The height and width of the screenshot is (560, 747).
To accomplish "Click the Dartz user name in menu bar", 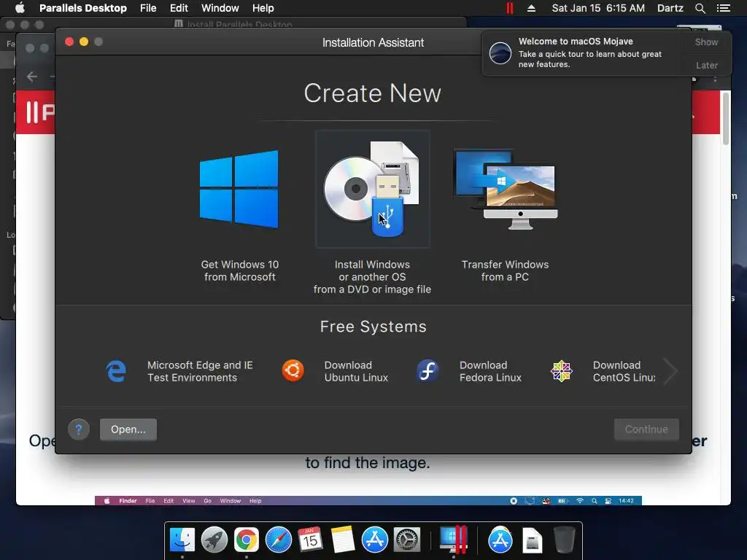I will point(670,8).
